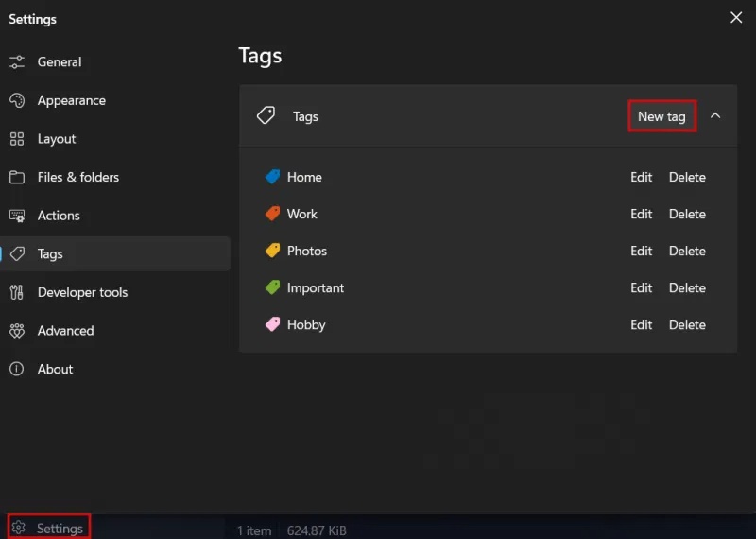Click the Developer tools wrench icon
Screen dimensions: 756x539
(x=16, y=292)
